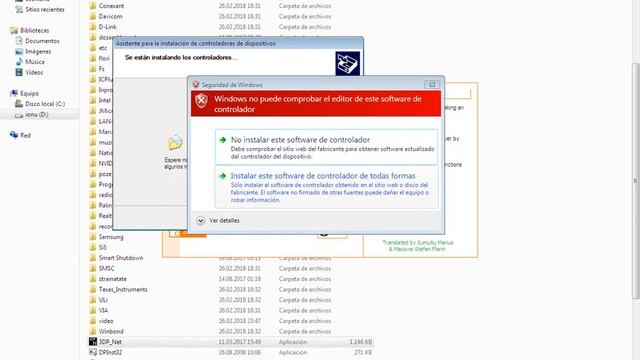
Task: Select the SiS folder
Action: point(103,247)
